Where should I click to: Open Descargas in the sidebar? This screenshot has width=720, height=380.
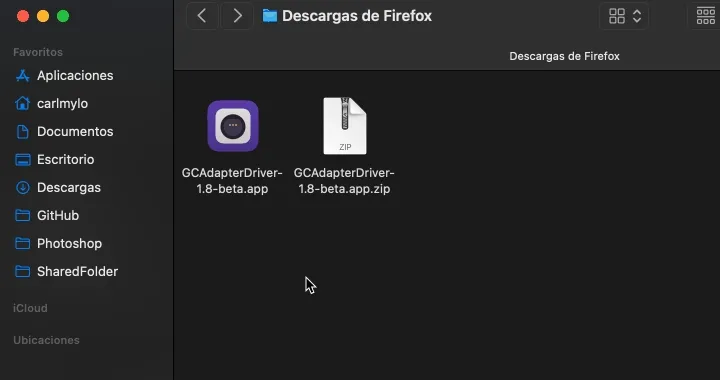pos(68,188)
